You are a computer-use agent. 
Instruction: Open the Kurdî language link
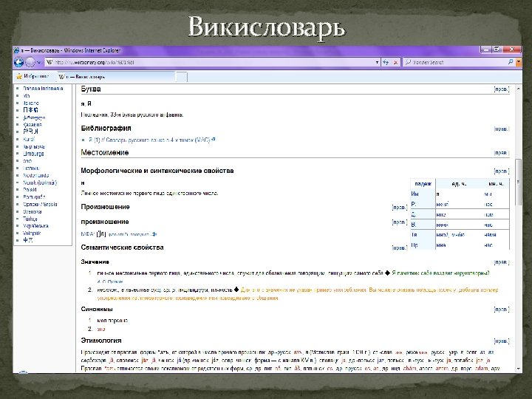coord(29,140)
